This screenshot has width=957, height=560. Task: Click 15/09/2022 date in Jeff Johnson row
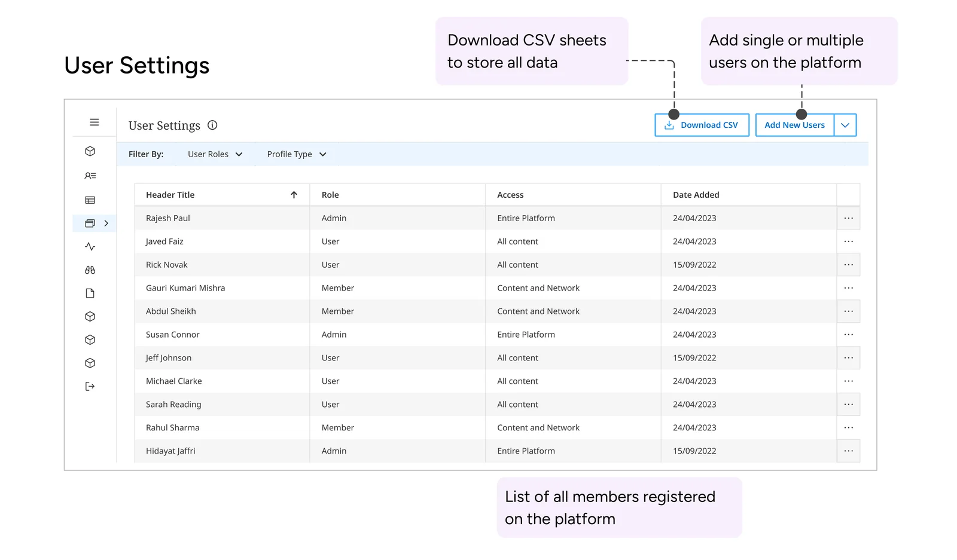(x=694, y=358)
